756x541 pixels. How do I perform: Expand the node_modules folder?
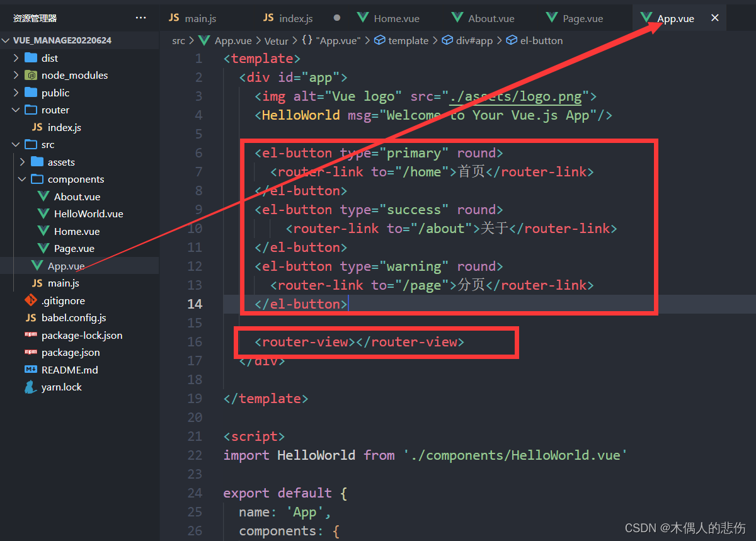click(x=16, y=75)
